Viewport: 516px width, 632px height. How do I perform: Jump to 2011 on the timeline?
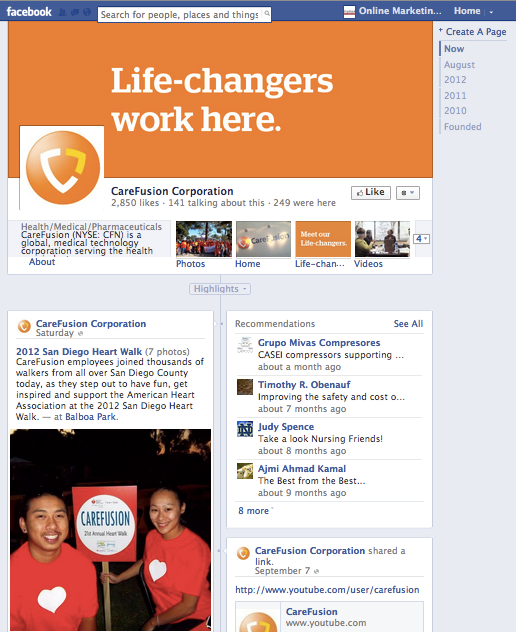455,96
